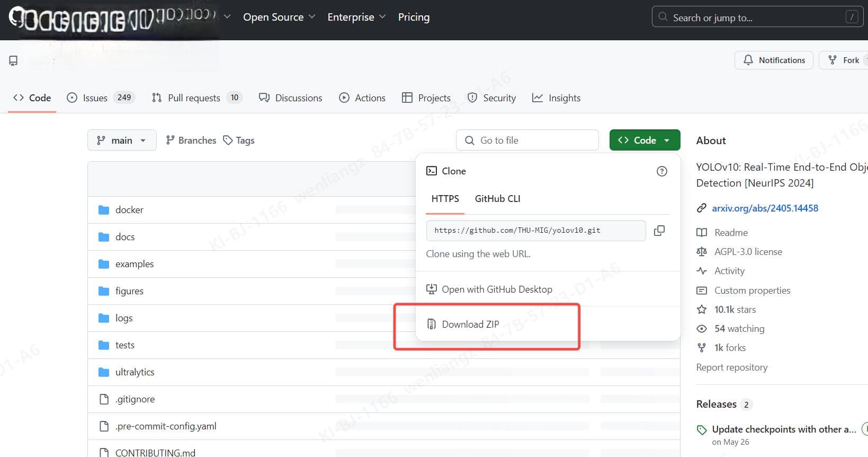The width and height of the screenshot is (868, 457).
Task: Click the Report repository link
Action: [732, 367]
